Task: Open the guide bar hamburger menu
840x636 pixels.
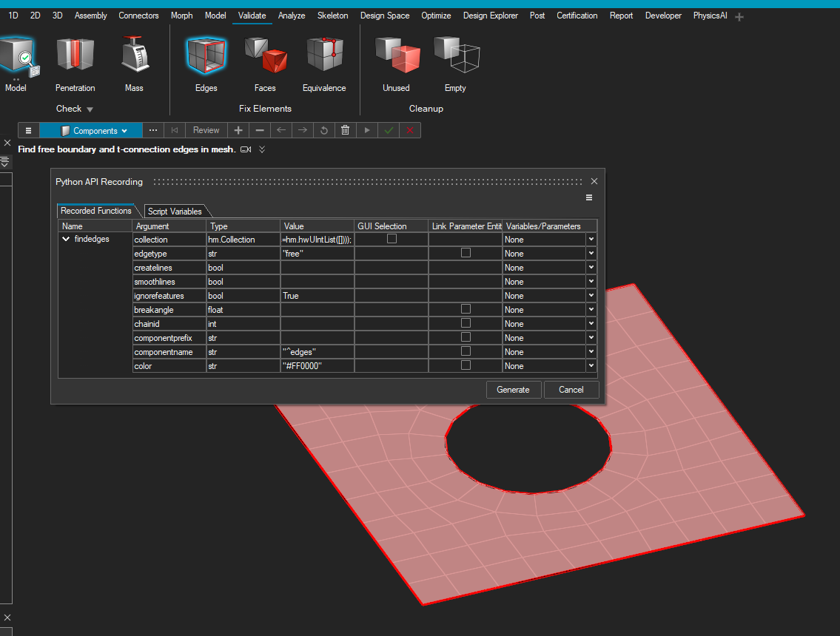Action: (28, 130)
